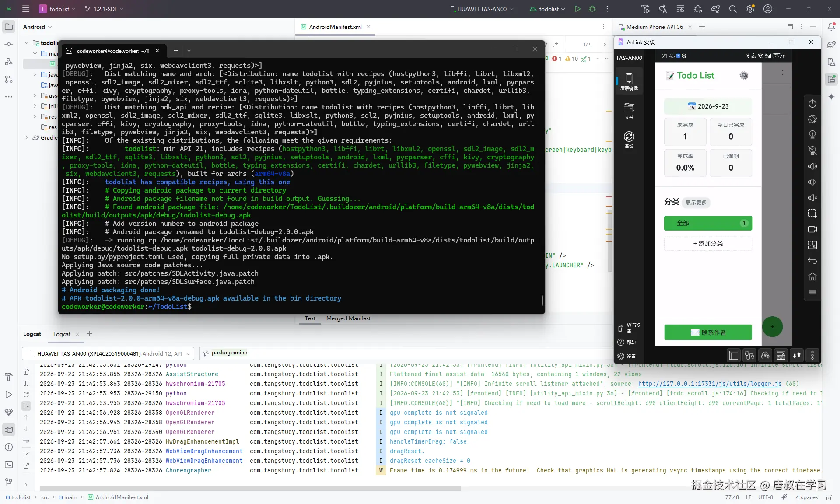Screen dimensions: 840x504
Task: Click UTF-8 encoding in status bar
Action: [766, 497]
